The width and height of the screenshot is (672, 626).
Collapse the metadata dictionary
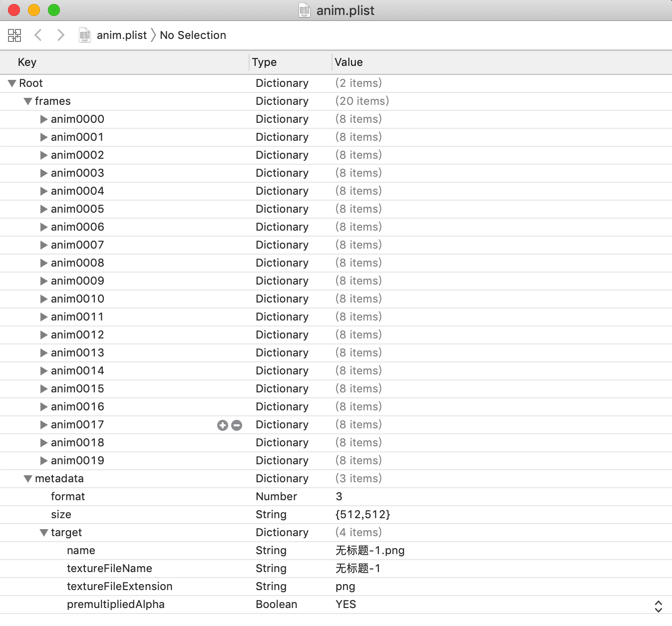point(28,479)
